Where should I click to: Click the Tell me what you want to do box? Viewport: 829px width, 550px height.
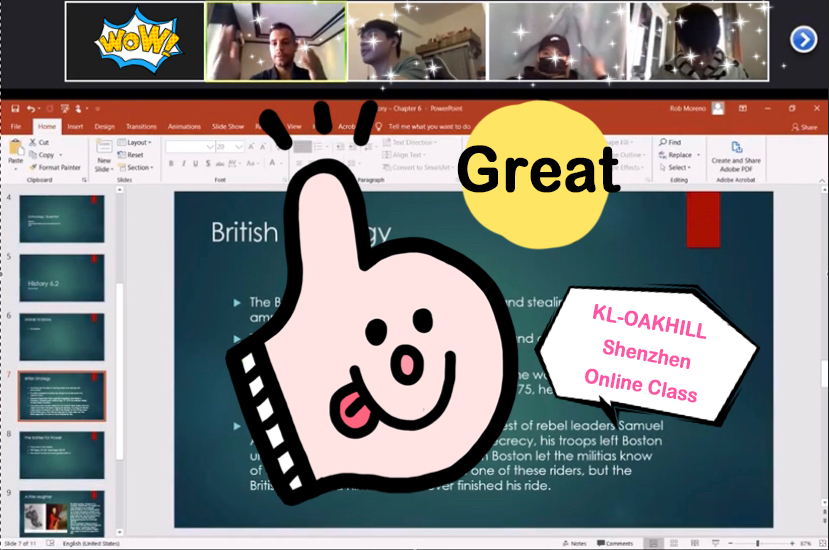[x=429, y=126]
